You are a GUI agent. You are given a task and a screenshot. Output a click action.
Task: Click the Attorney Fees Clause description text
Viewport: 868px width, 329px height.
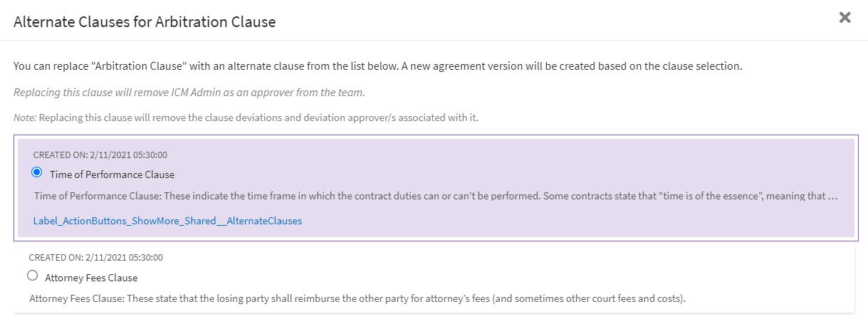pos(357,299)
